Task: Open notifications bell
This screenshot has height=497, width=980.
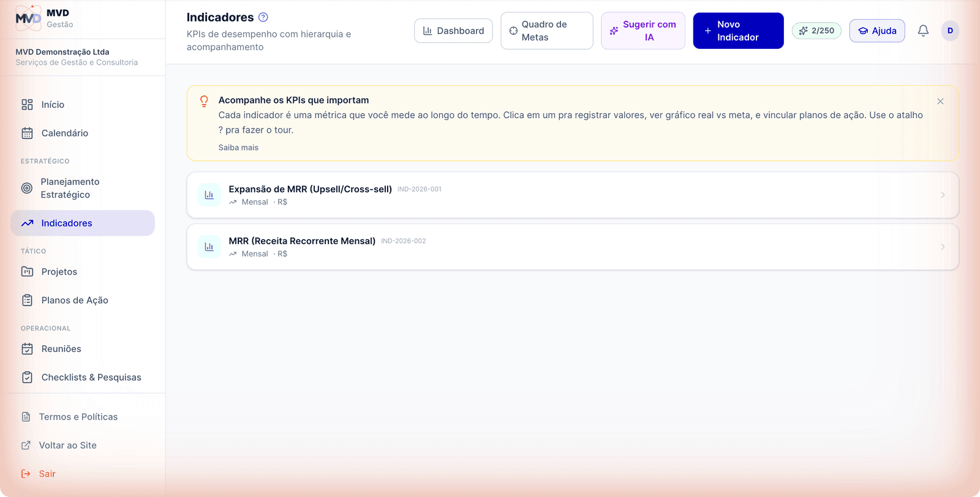Action: 923,31
